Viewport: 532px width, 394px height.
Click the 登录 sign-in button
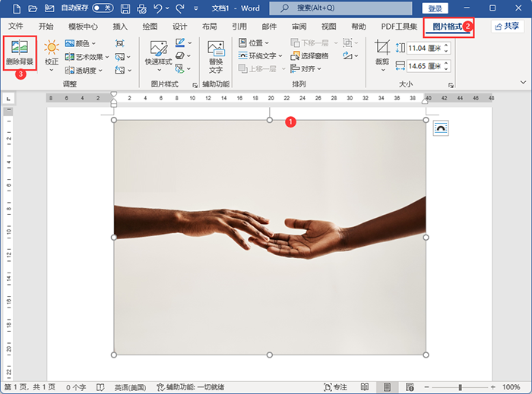[x=435, y=8]
